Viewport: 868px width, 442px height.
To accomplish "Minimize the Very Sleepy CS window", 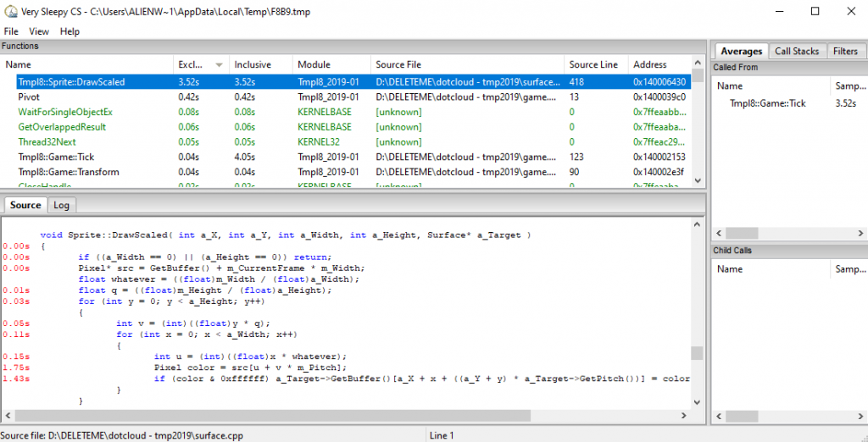I will click(778, 11).
